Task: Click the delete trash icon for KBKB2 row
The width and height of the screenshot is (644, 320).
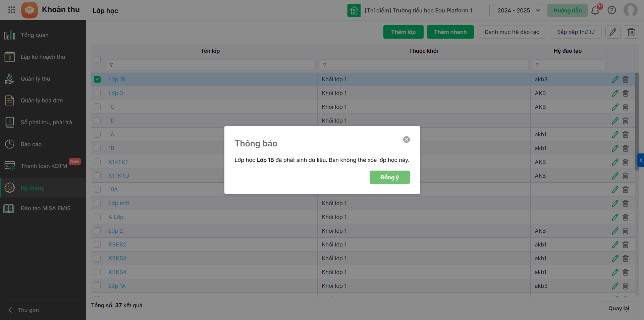Action: 626,245
